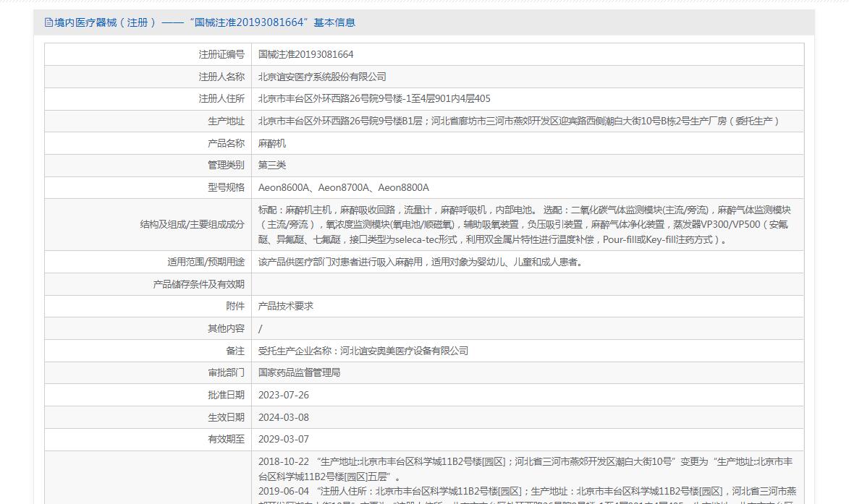The width and height of the screenshot is (849, 504).
Task: Click the approval department 国家药品监督管理局
Action: pyautogui.click(x=299, y=372)
